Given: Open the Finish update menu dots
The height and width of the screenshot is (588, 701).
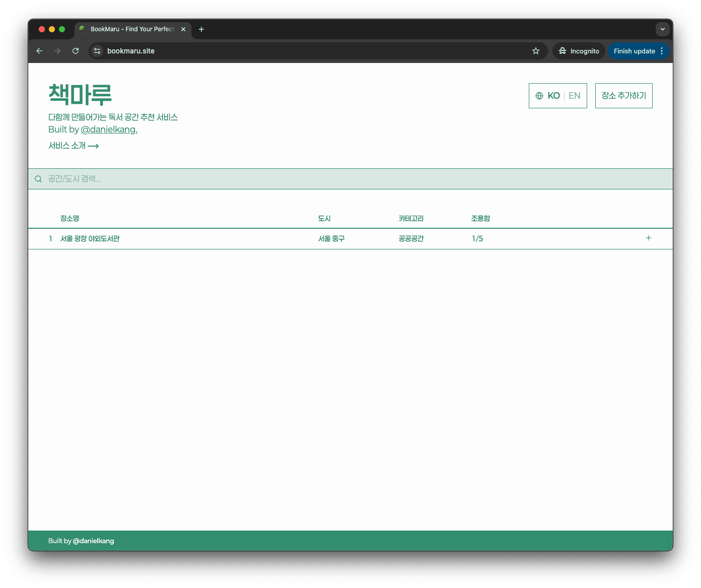Looking at the screenshot, I should [x=662, y=51].
